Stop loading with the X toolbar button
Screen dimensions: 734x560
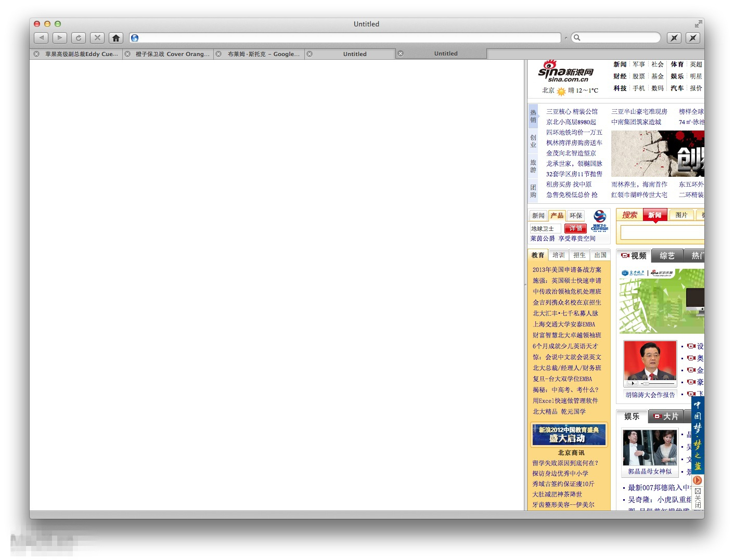click(x=97, y=37)
